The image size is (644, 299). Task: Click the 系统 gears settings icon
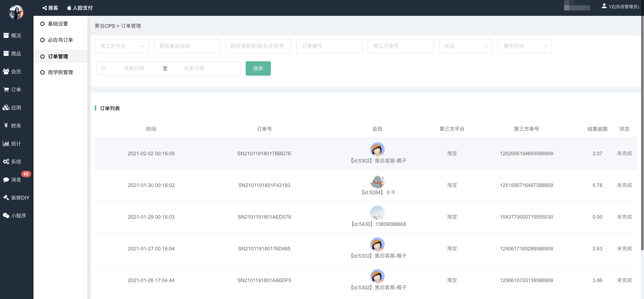pyautogui.click(x=6, y=162)
